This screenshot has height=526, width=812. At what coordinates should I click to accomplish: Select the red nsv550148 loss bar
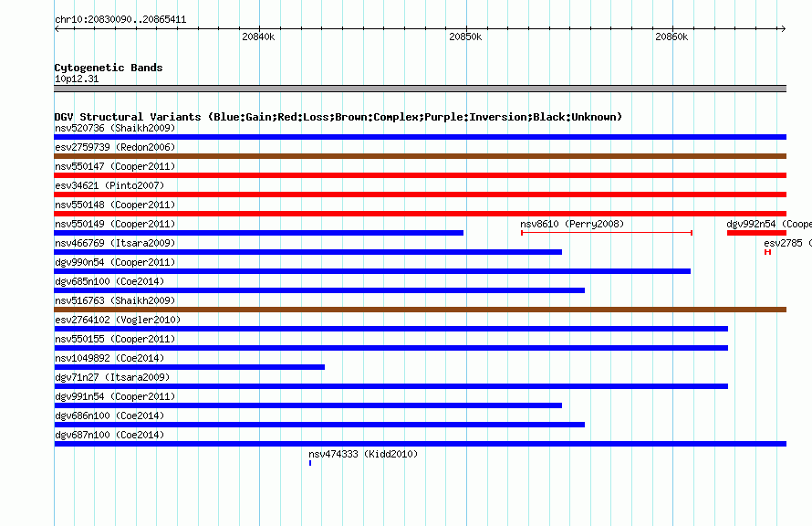pos(420,214)
